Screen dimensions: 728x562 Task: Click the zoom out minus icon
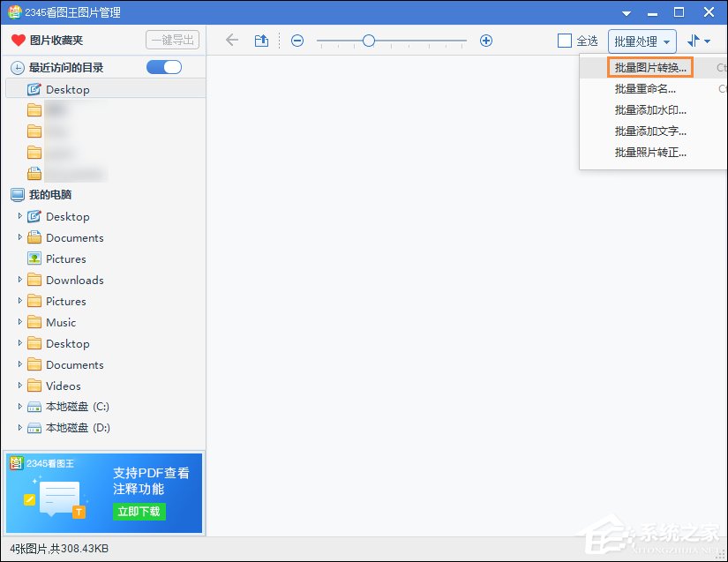[297, 40]
